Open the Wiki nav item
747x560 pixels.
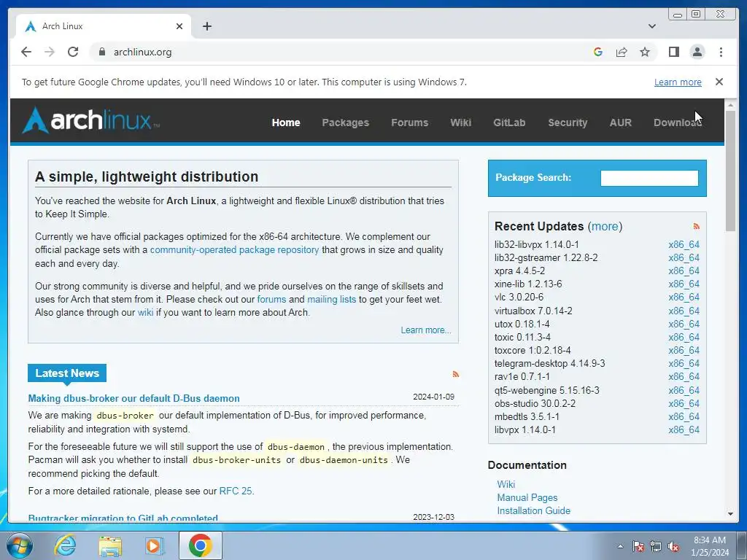pos(461,122)
